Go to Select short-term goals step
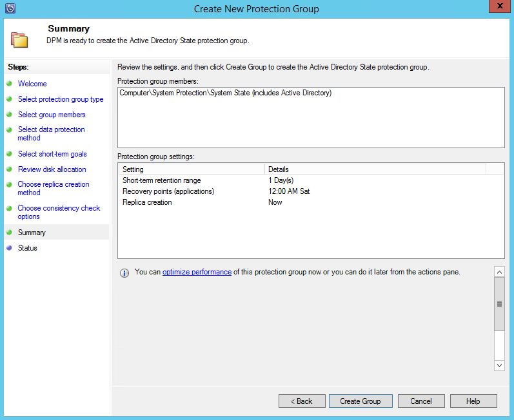Screen dimensions: 514x420 tap(52, 154)
